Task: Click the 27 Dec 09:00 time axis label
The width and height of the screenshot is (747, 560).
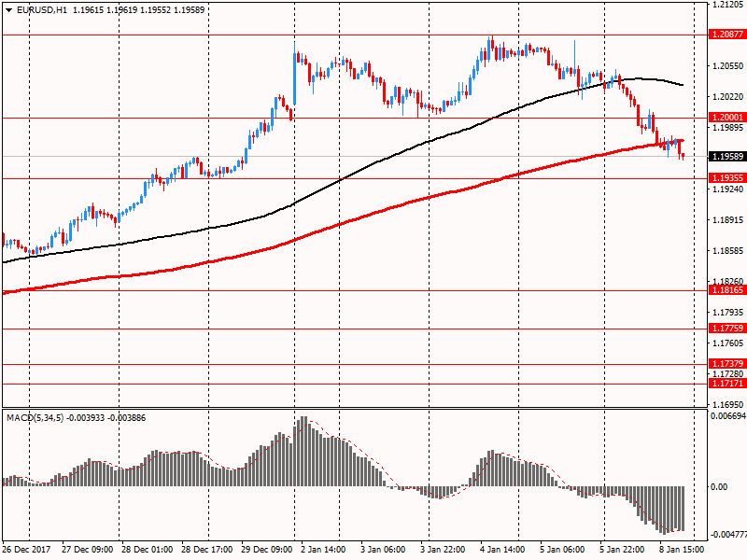Action: coord(87,550)
